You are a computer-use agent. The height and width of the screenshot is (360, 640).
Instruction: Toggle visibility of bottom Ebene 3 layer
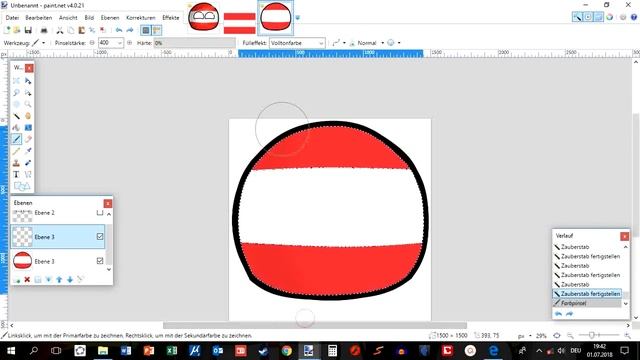pyautogui.click(x=100, y=261)
